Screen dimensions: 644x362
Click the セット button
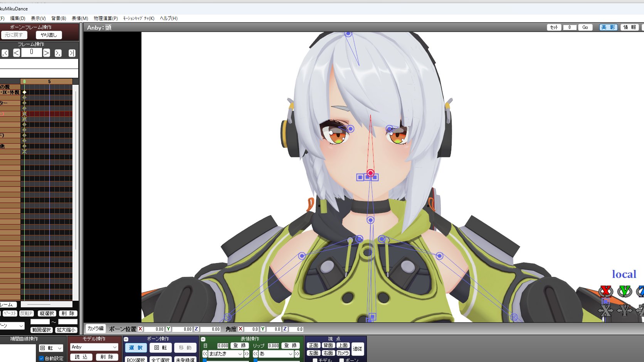[x=554, y=27]
